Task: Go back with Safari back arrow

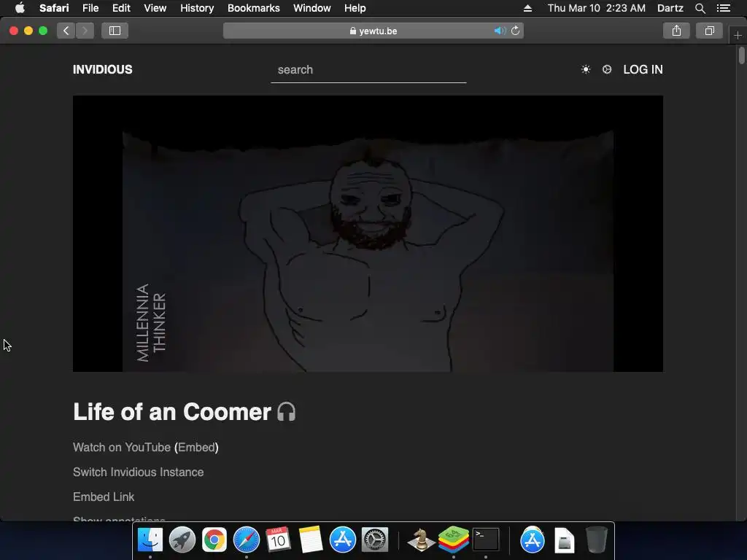Action: pyautogui.click(x=66, y=31)
